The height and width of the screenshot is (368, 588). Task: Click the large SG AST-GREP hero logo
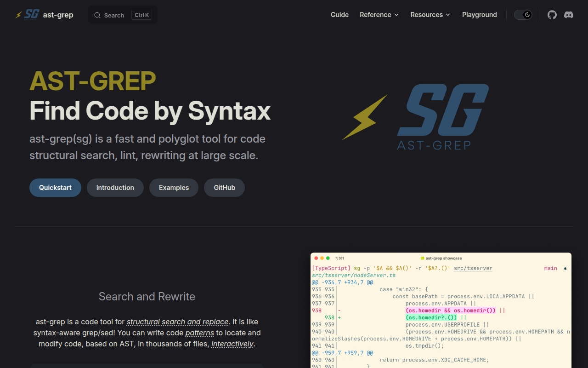[416, 117]
